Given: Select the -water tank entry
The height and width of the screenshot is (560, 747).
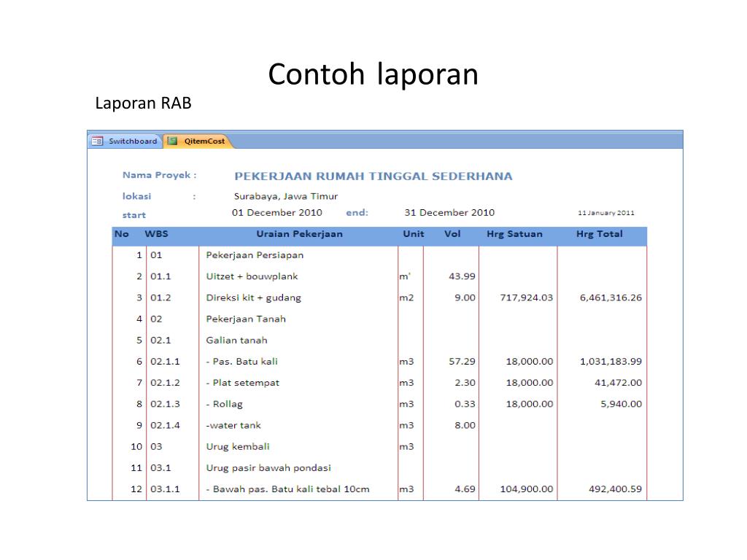Looking at the screenshot, I should pos(233,425).
